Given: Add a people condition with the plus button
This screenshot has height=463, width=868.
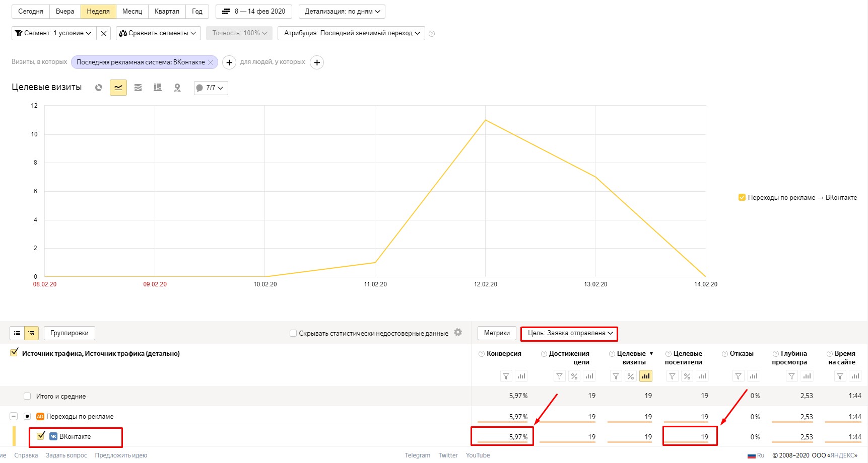Looking at the screenshot, I should tap(317, 62).
